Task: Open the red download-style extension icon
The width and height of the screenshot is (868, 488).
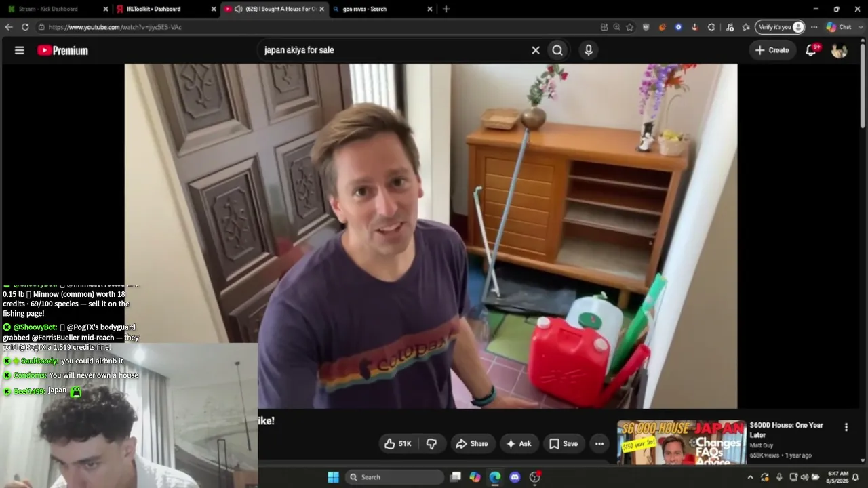Action: (695, 27)
